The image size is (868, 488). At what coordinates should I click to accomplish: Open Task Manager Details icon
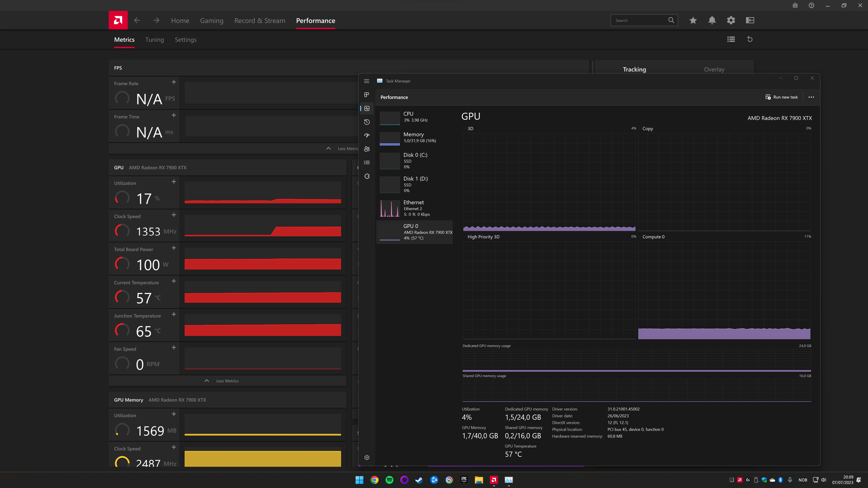[x=367, y=163]
